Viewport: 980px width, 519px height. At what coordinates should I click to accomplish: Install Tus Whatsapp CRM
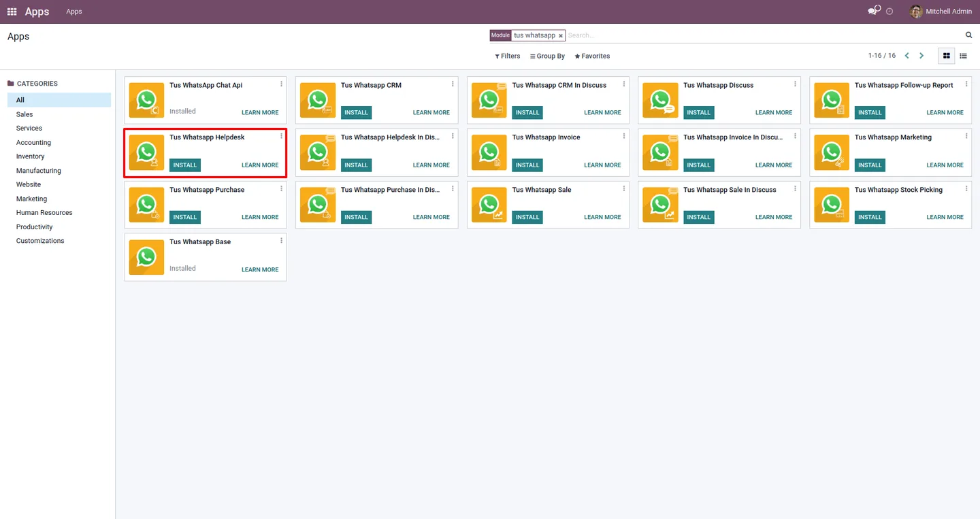click(x=356, y=112)
